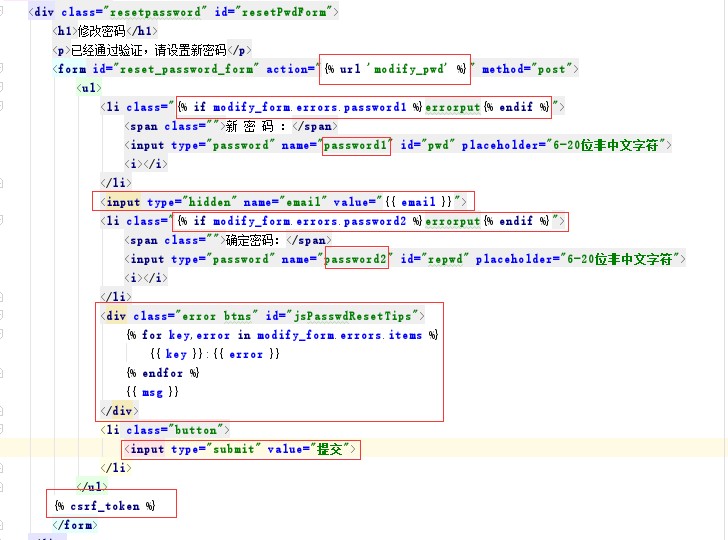Click the {% csrf_token %} tag
Viewport: 728px width, 540px height.
(105, 506)
